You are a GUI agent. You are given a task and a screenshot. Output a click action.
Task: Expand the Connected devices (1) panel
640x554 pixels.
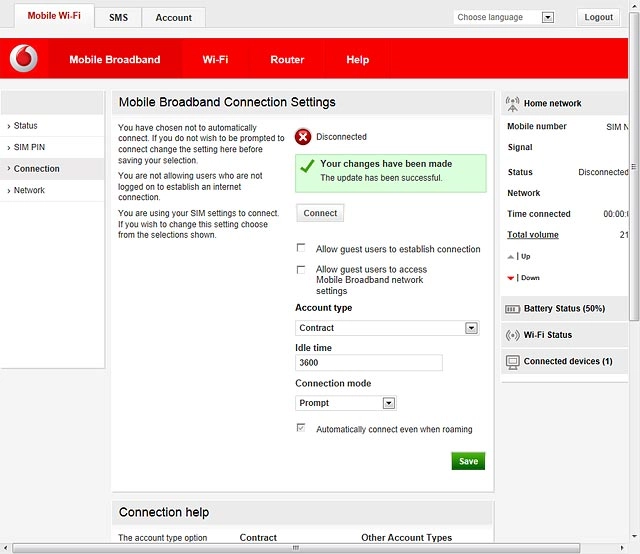[564, 362]
